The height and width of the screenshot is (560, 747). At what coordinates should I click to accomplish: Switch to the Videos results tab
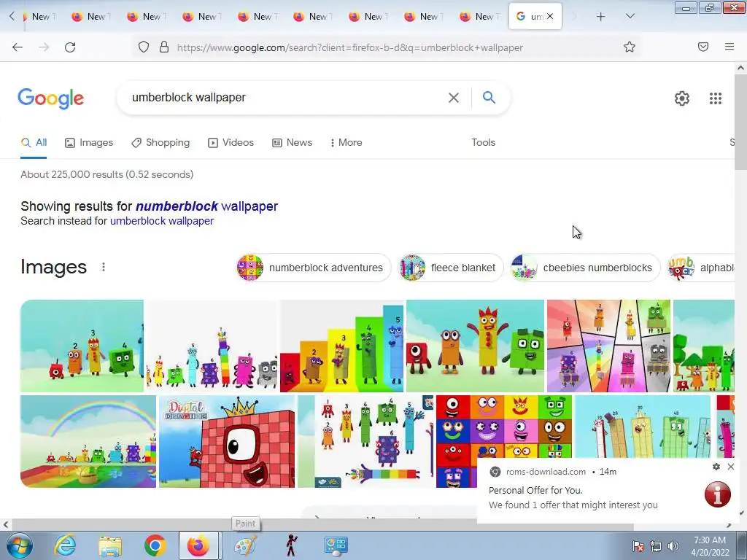pos(231,142)
